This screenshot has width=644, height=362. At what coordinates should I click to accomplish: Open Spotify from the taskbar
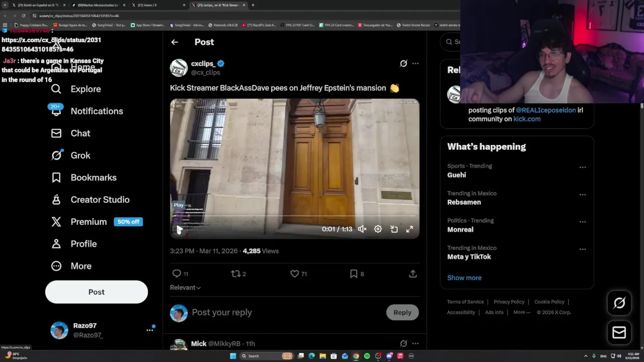pyautogui.click(x=367, y=356)
